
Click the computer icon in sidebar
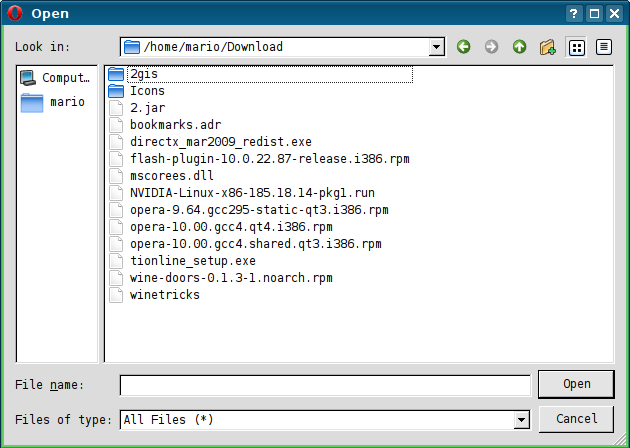[x=28, y=78]
